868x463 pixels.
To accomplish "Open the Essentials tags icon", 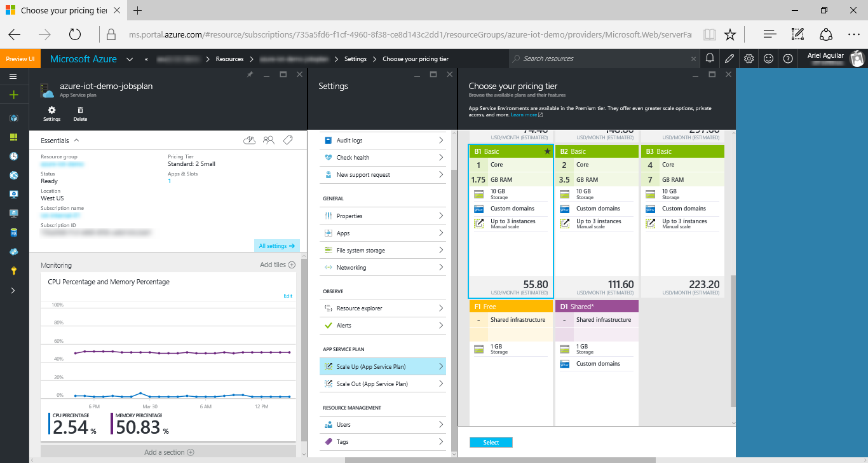I will tap(288, 140).
